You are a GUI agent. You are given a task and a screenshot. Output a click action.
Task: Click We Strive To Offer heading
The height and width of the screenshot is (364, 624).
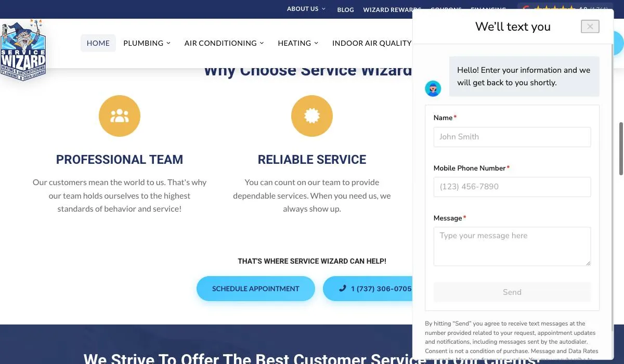[x=311, y=358]
